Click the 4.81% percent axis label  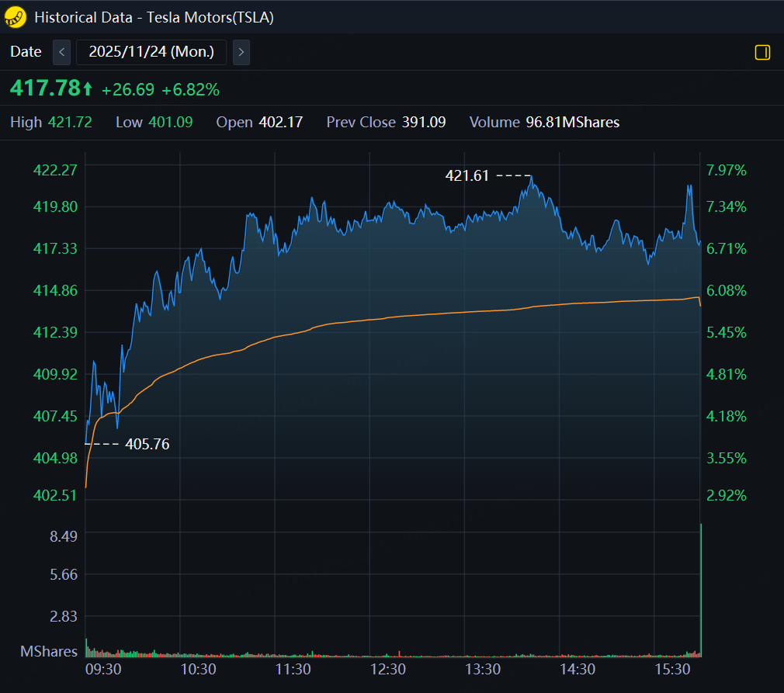(x=726, y=374)
